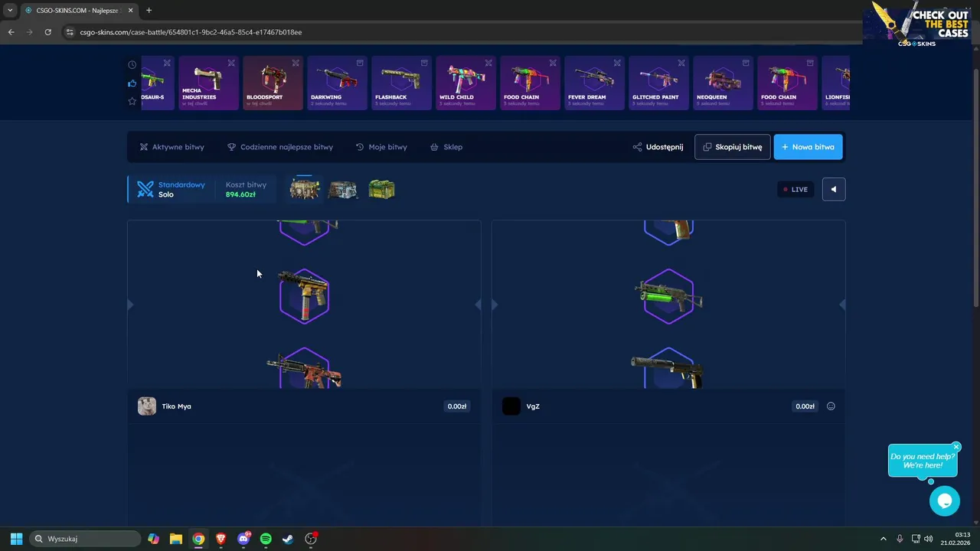Click VgZ's 0.00zł balance badge
Image resolution: width=980 pixels, height=551 pixels.
click(x=805, y=406)
